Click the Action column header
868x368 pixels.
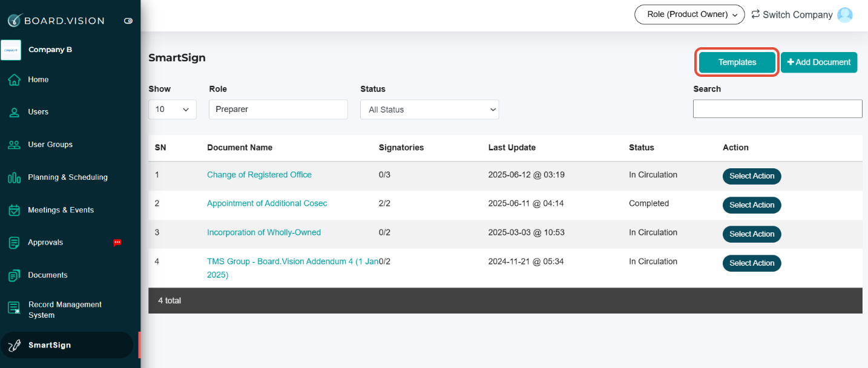pyautogui.click(x=735, y=148)
